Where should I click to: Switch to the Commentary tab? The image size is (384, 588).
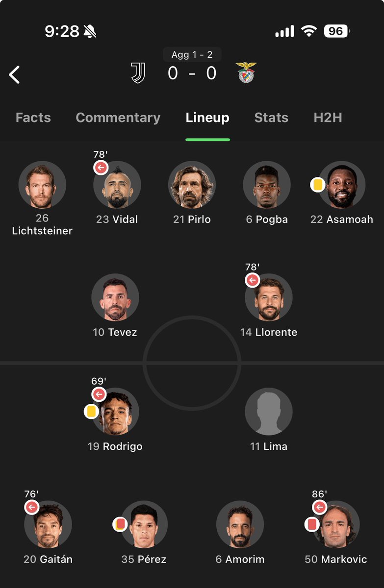pyautogui.click(x=118, y=118)
